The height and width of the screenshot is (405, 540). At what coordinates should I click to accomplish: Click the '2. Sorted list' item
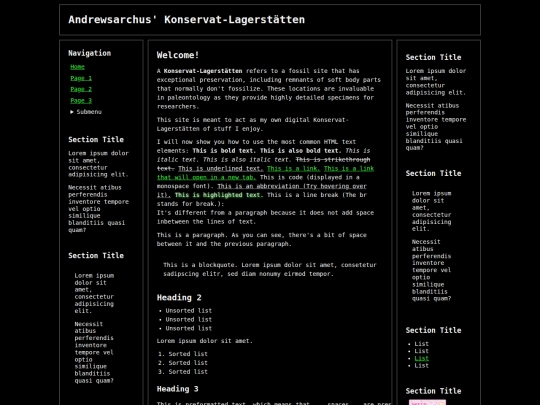coord(183,363)
